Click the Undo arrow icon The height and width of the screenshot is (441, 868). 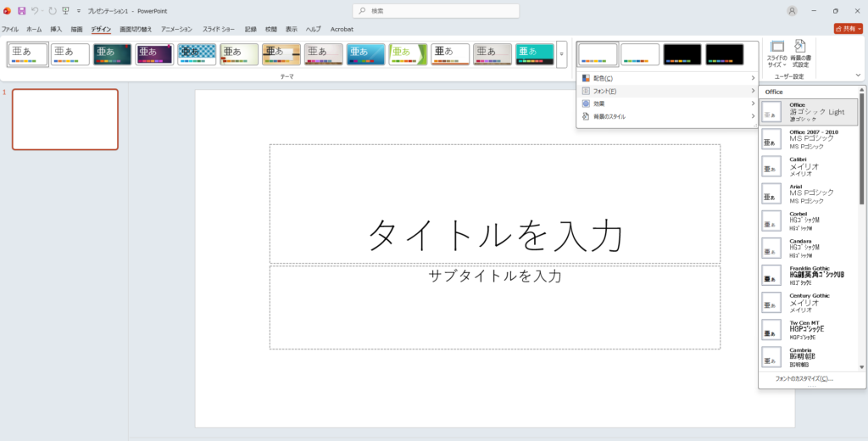click(x=36, y=11)
